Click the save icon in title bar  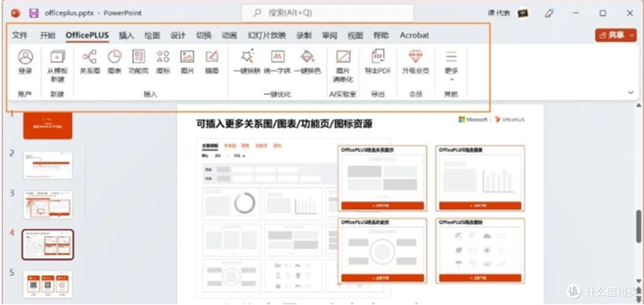[33, 13]
